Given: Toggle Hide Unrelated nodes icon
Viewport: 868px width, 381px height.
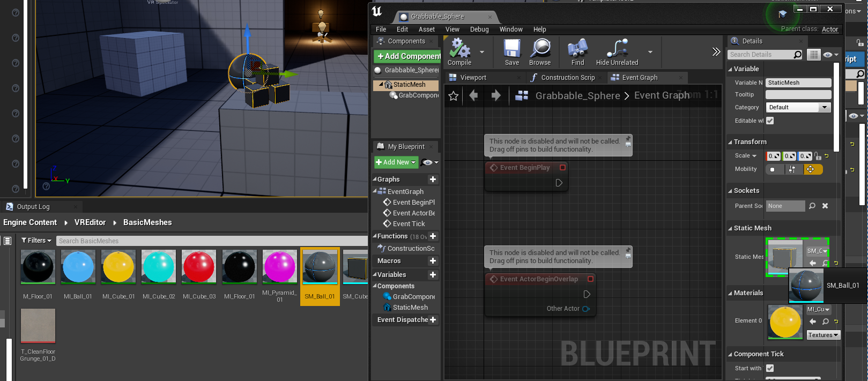Looking at the screenshot, I should (x=617, y=49).
